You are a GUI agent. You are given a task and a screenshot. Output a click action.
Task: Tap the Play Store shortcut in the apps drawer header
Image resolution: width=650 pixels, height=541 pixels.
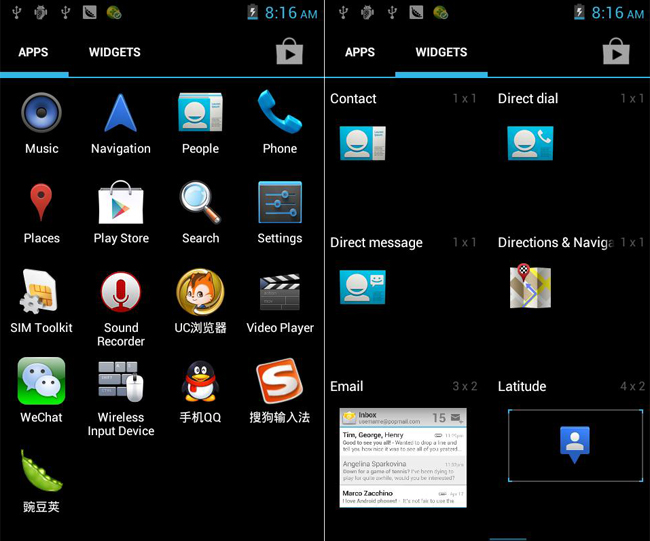(x=289, y=51)
